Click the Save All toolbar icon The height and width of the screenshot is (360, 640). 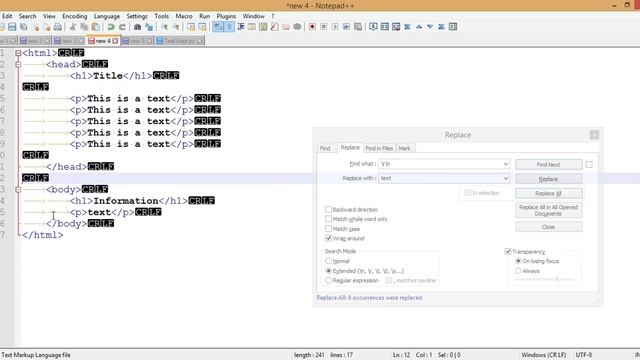coord(24,27)
